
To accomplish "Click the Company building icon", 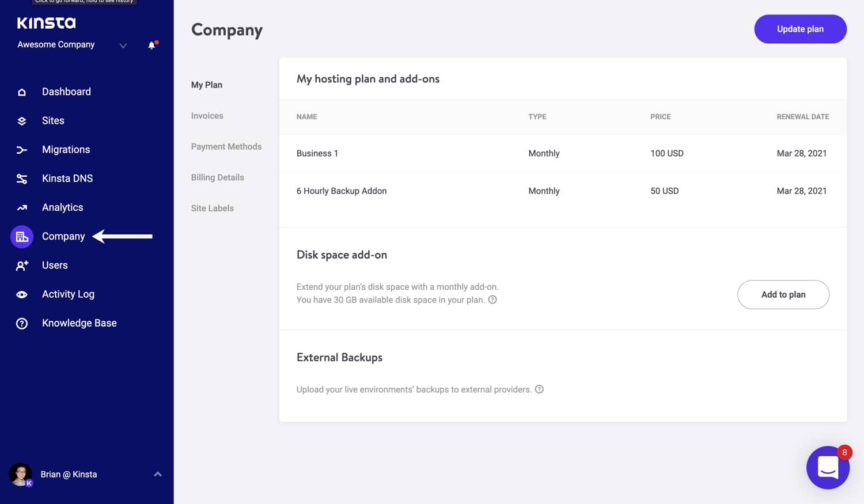I will (x=22, y=237).
